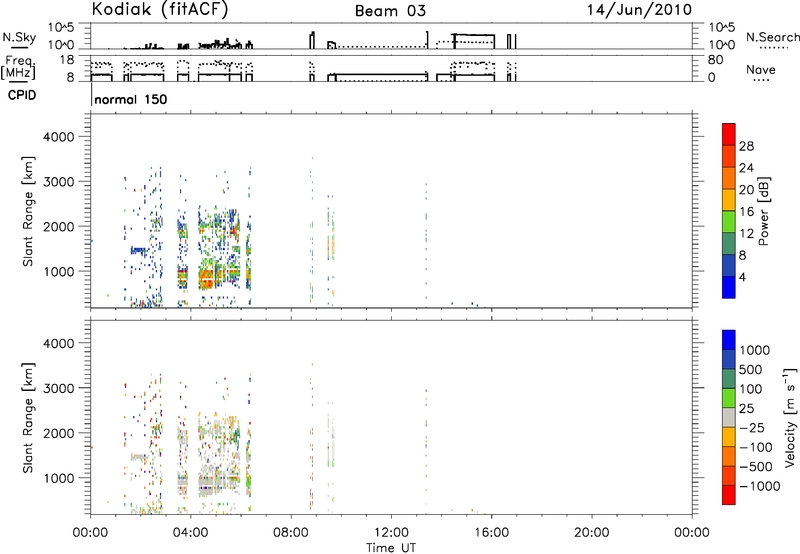Click the 'Kodiak (fitACF)' title text

pyautogui.click(x=160, y=10)
